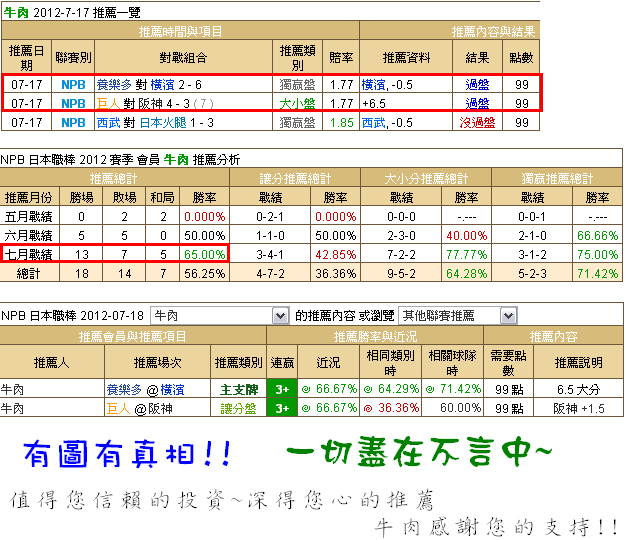Click the 西武 link in 推薦資料 column
This screenshot has width=626, height=540.
[x=373, y=123]
